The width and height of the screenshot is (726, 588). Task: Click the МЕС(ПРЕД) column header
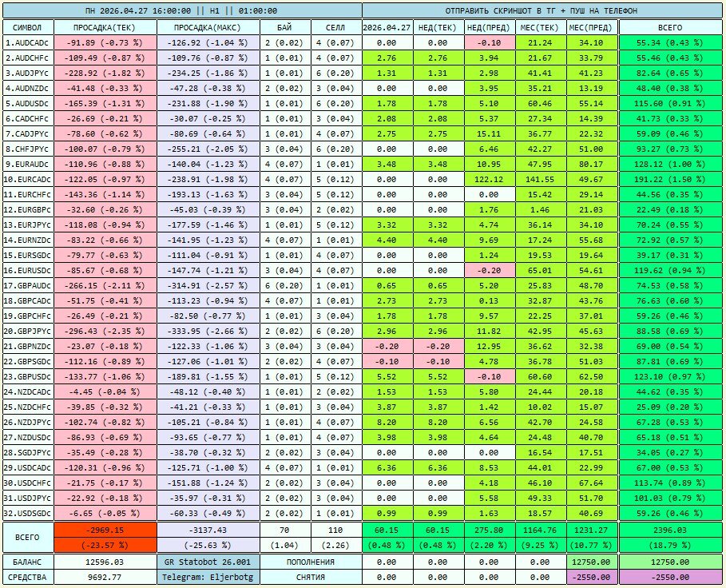pos(592,27)
